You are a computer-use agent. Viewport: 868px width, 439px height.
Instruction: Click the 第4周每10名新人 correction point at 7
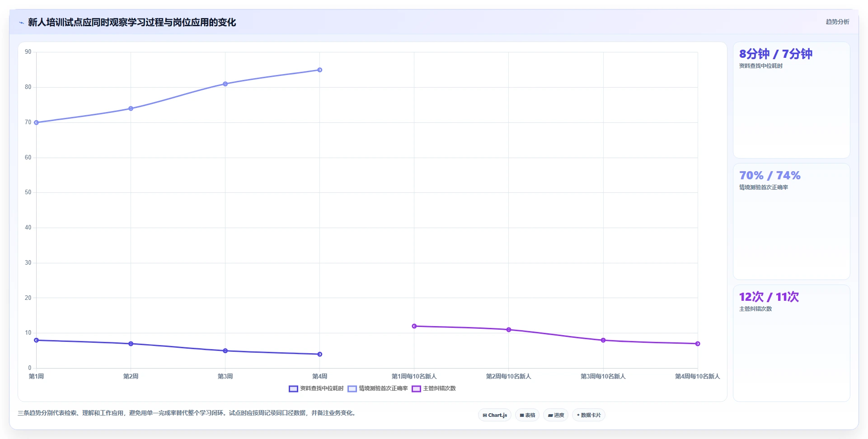click(698, 344)
